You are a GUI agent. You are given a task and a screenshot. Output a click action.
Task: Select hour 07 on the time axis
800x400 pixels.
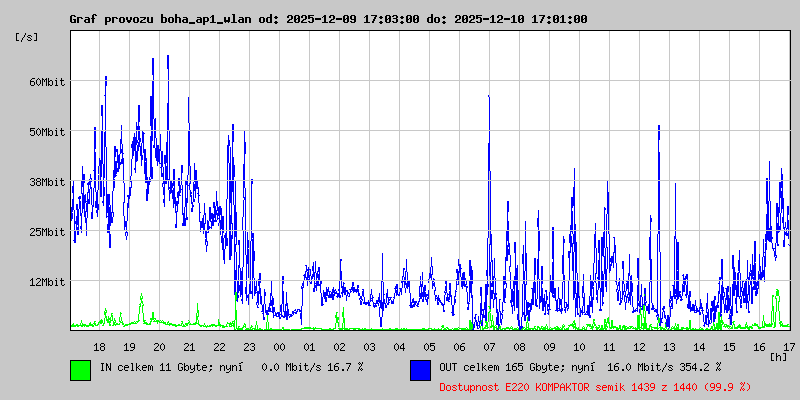pyautogui.click(x=489, y=347)
